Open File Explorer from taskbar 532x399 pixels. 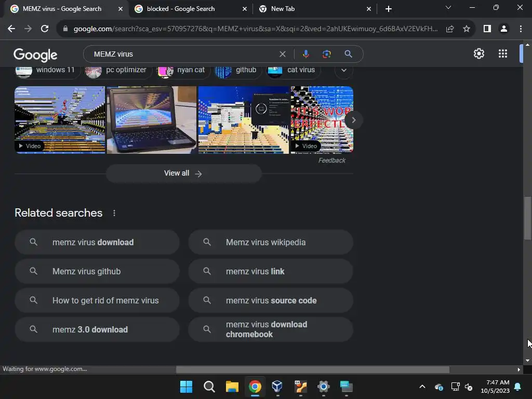point(232,387)
